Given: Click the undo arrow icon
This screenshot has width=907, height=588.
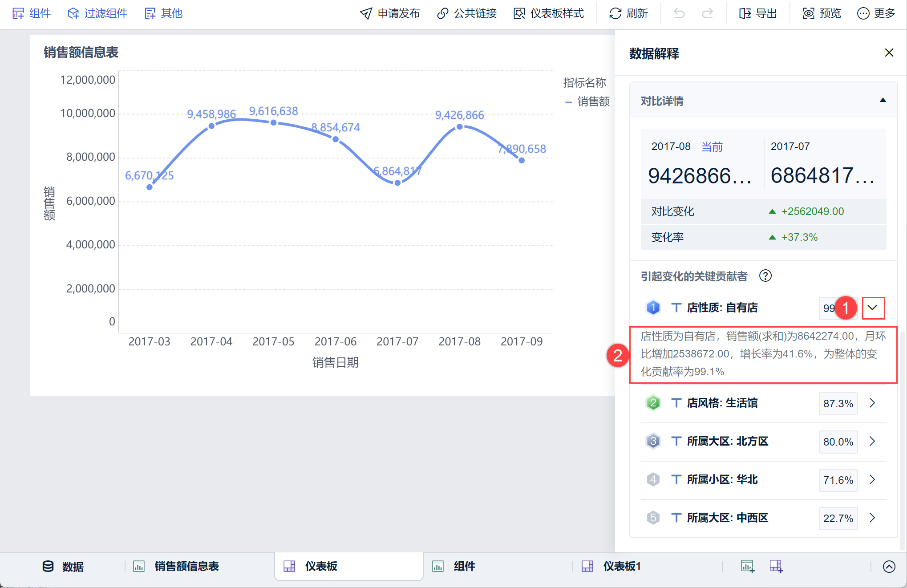Looking at the screenshot, I should (679, 14).
